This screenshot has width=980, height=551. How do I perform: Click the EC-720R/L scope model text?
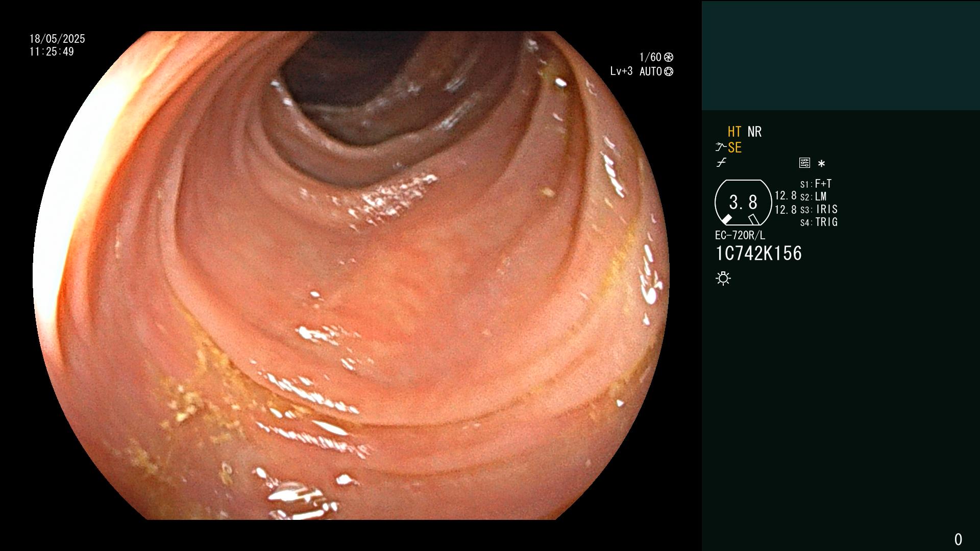740,235
